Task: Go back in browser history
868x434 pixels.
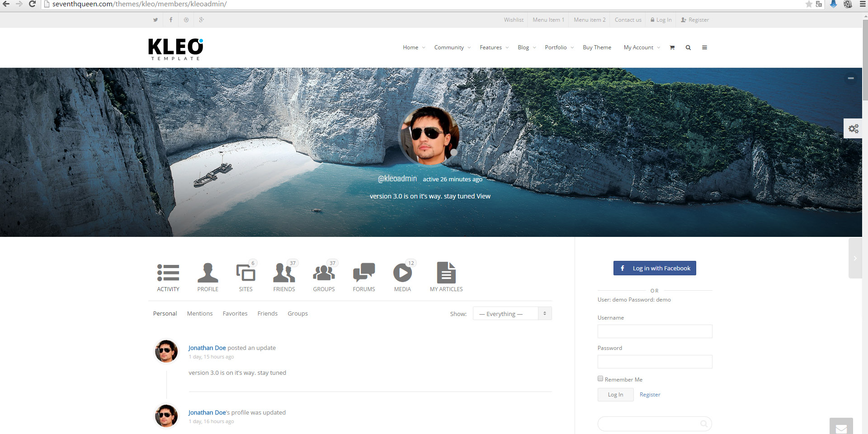Action: 6,4
